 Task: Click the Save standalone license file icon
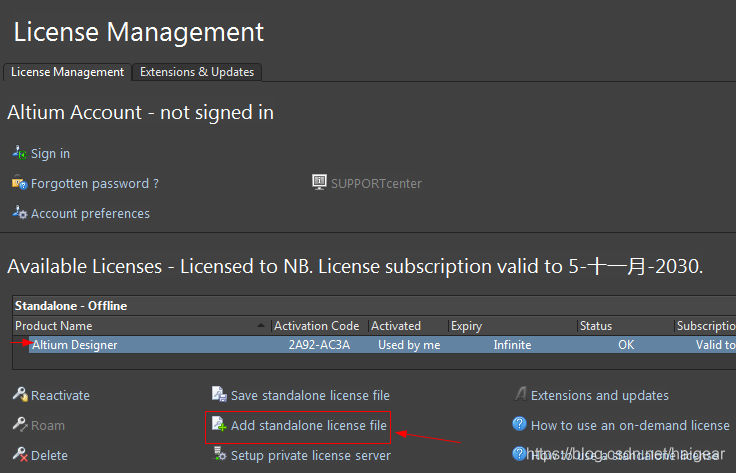(219, 395)
